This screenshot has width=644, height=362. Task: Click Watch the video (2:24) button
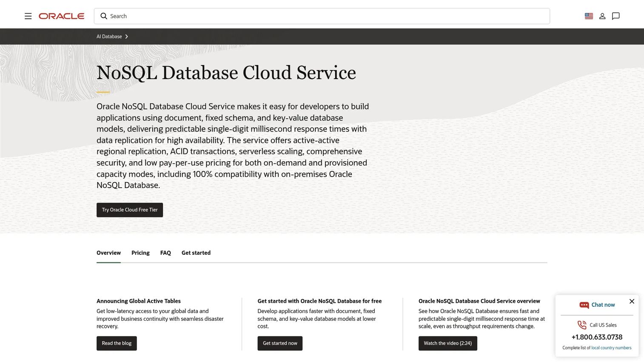click(x=448, y=343)
